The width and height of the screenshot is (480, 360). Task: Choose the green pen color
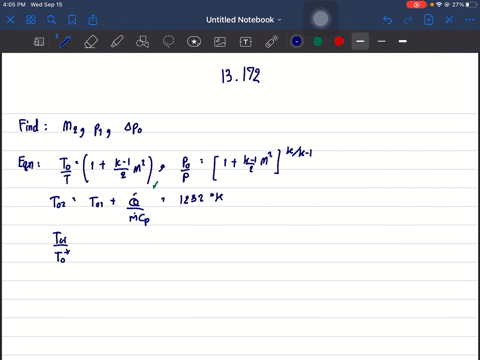pyautogui.click(x=318, y=41)
